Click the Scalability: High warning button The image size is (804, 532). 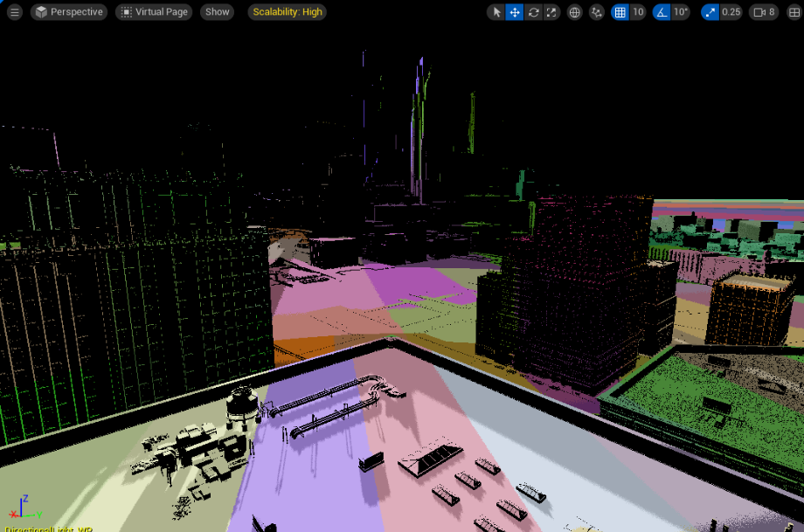click(x=288, y=12)
